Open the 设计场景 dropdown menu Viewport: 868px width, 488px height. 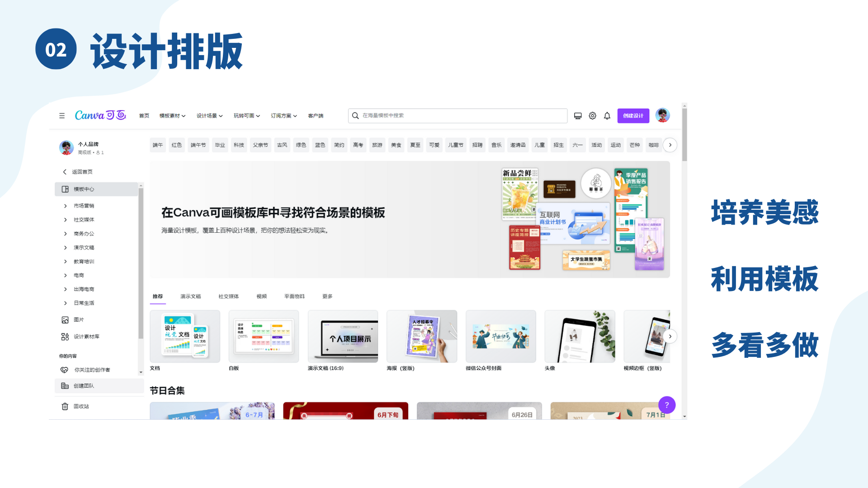pyautogui.click(x=209, y=116)
